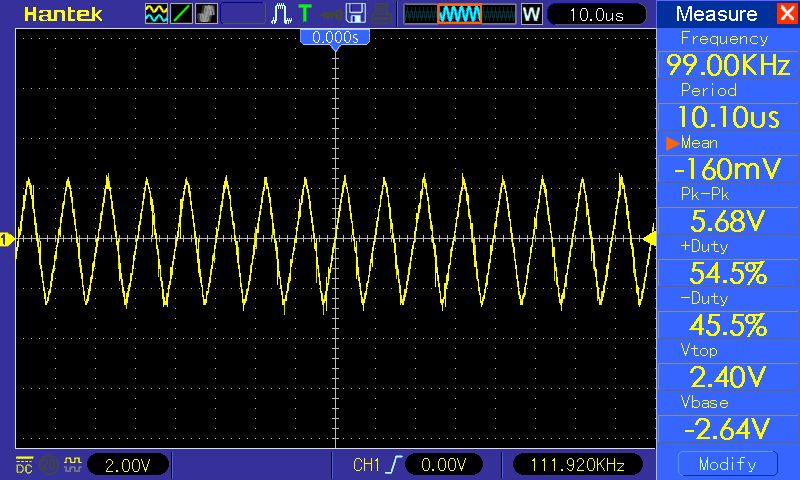Image resolution: width=800 pixels, height=480 pixels.
Task: Select the -Duty measurement label
Action: [704, 298]
